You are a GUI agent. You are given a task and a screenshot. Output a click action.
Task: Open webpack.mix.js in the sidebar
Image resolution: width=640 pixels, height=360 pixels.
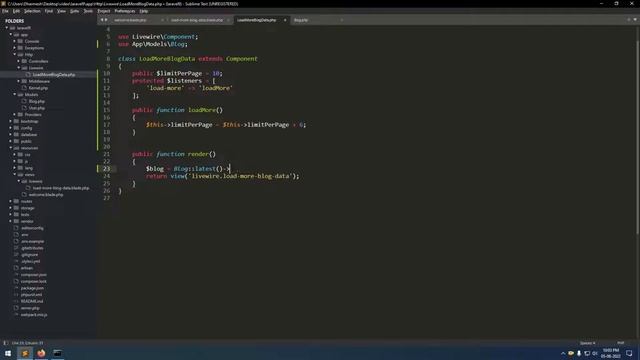[x=34, y=315]
